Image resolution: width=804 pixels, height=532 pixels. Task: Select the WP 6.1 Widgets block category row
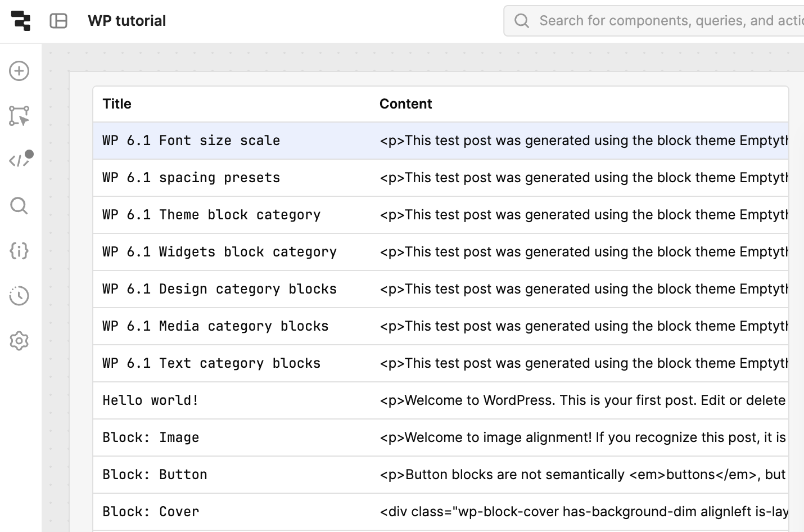[219, 252]
